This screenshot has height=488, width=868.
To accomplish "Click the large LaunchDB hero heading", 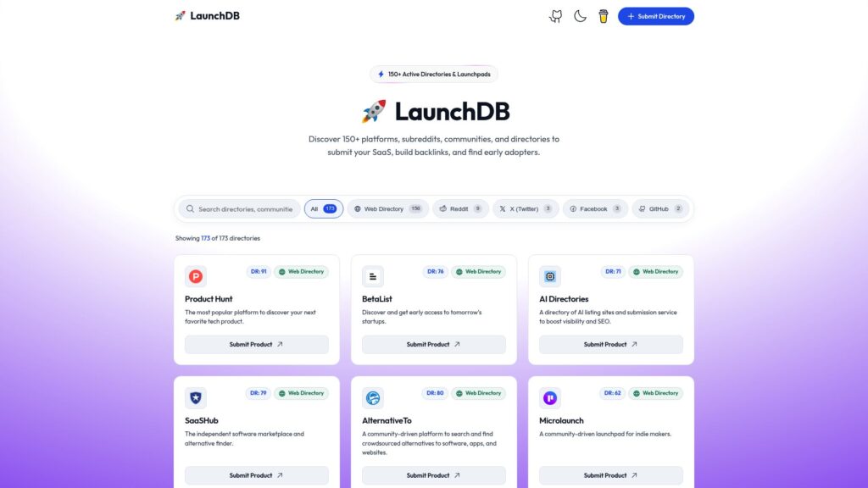I will point(435,112).
